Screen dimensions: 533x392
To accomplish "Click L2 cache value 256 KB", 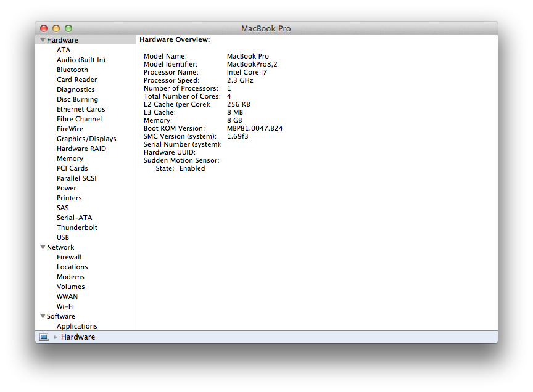I will coord(238,104).
